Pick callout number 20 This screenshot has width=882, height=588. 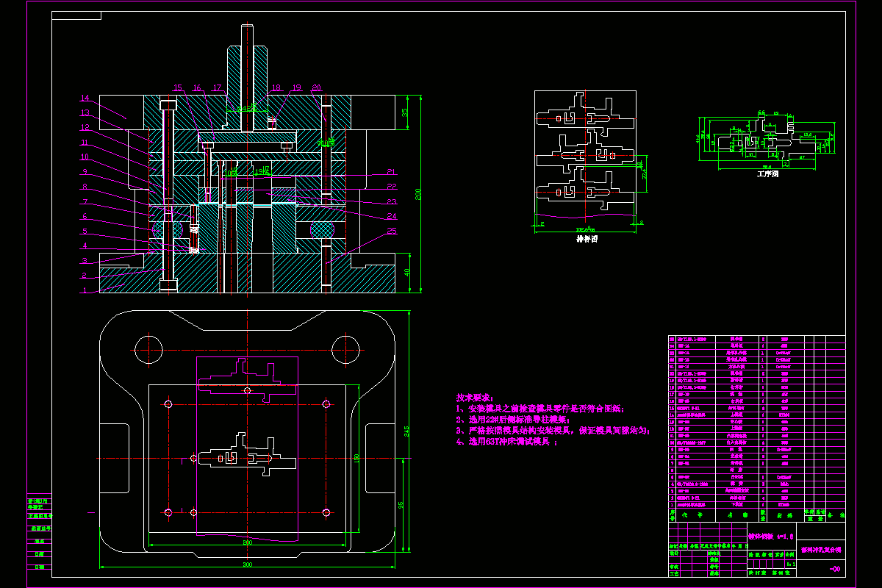pyautogui.click(x=316, y=88)
